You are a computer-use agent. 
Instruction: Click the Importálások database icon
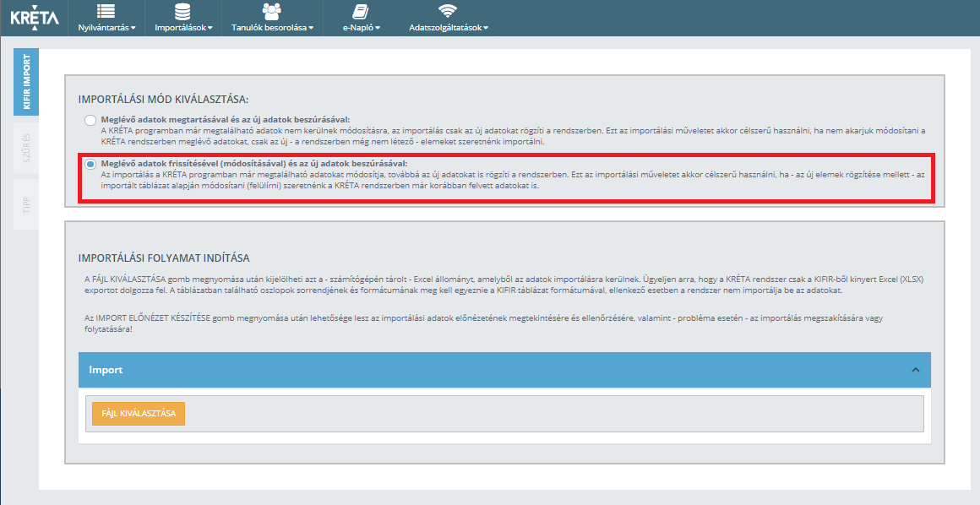click(183, 11)
